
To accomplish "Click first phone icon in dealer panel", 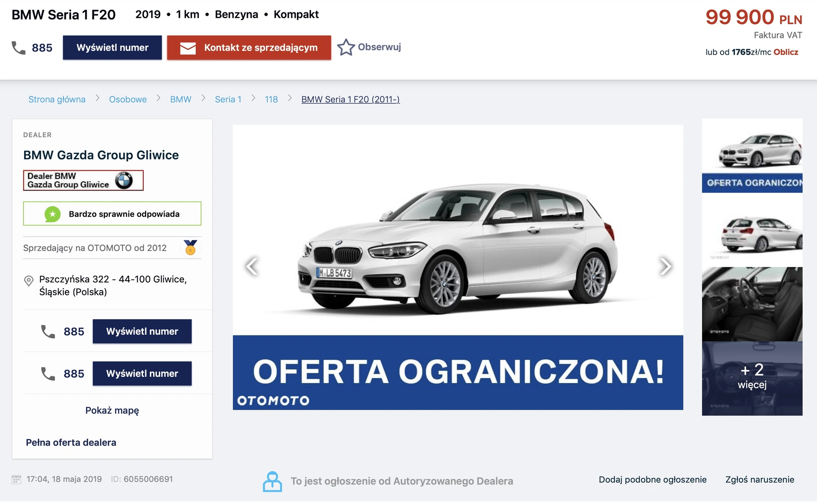I will [x=48, y=331].
